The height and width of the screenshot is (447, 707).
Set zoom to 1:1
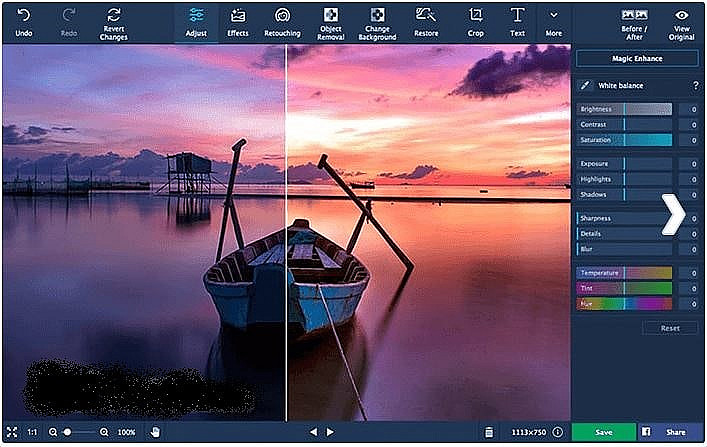tap(32, 432)
